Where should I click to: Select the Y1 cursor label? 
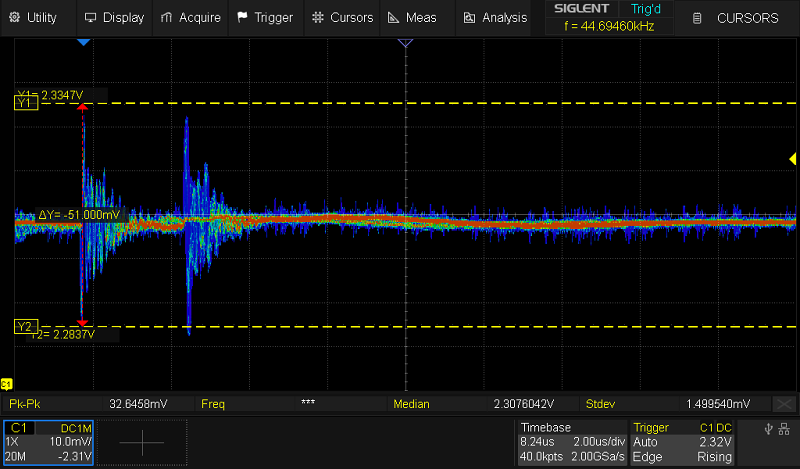[25, 102]
